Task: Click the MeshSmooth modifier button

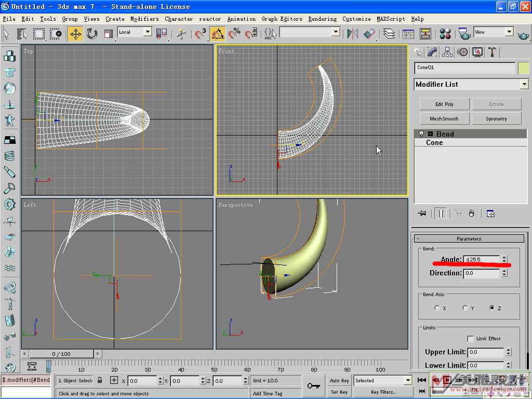Action: (x=445, y=119)
